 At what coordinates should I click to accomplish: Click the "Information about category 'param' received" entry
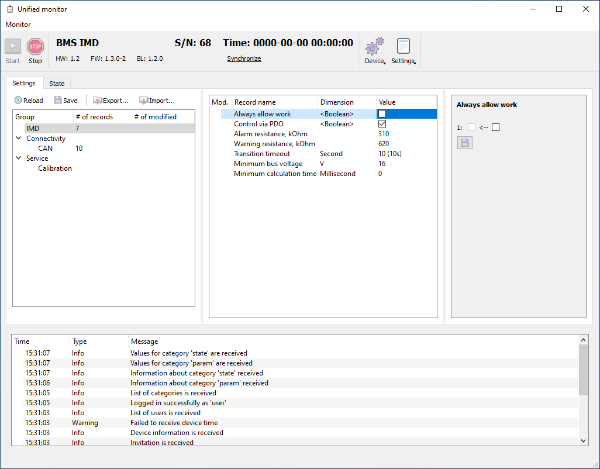[199, 383]
